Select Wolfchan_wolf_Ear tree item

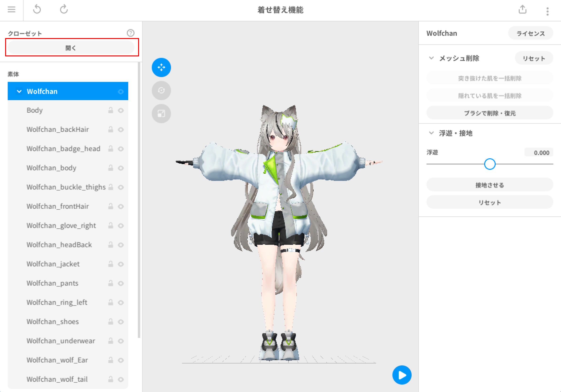[68, 360]
